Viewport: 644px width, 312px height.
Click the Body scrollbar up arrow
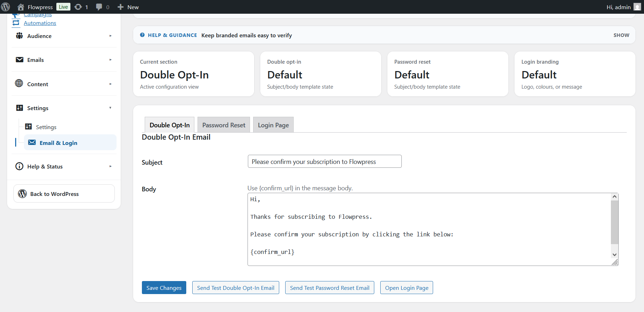[x=614, y=197]
